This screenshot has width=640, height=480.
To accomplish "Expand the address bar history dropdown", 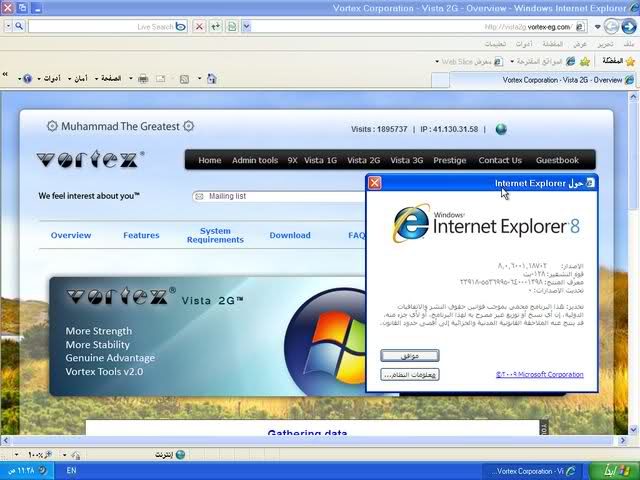I will [246, 27].
